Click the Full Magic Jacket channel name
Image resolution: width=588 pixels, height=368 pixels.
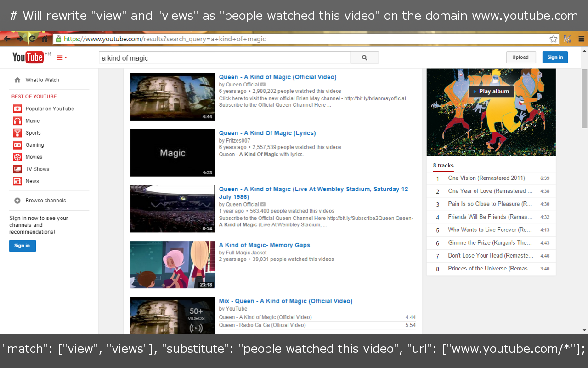[246, 253]
